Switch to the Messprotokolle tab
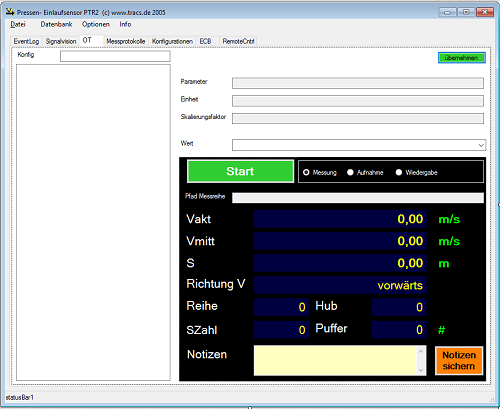This screenshot has height=409, width=500. coord(126,41)
